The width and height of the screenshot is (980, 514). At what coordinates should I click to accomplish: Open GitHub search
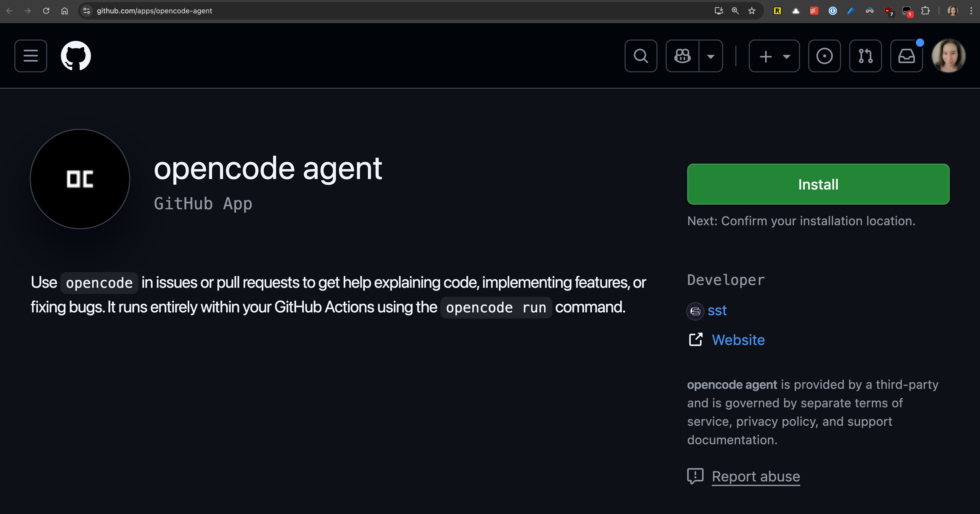641,56
